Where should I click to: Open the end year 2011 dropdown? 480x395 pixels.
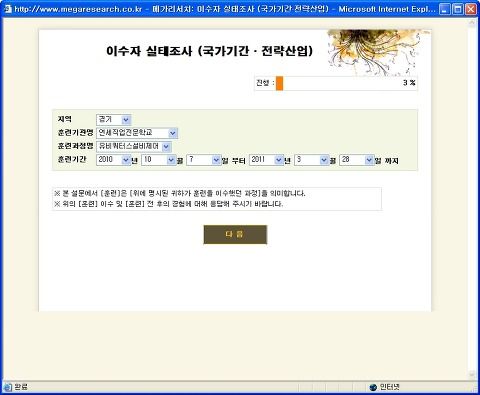(x=266, y=160)
